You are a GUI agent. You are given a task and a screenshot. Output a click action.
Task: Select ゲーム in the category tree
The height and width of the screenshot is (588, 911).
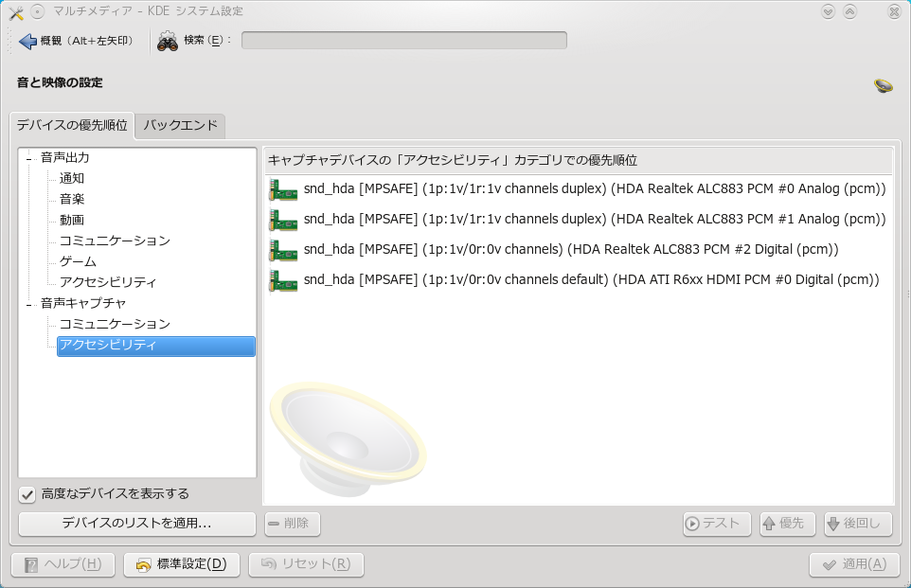[x=78, y=261]
